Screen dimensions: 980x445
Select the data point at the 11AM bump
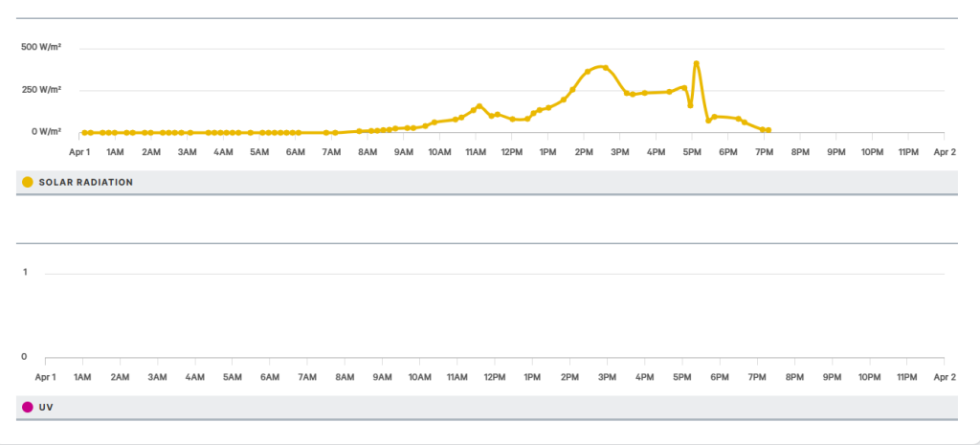(479, 106)
